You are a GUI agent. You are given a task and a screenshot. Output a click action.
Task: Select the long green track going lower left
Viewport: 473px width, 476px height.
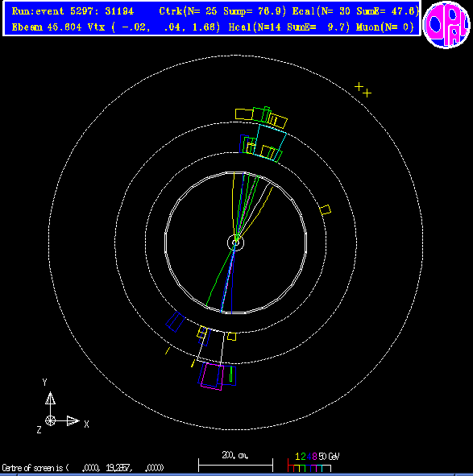click(x=221, y=274)
